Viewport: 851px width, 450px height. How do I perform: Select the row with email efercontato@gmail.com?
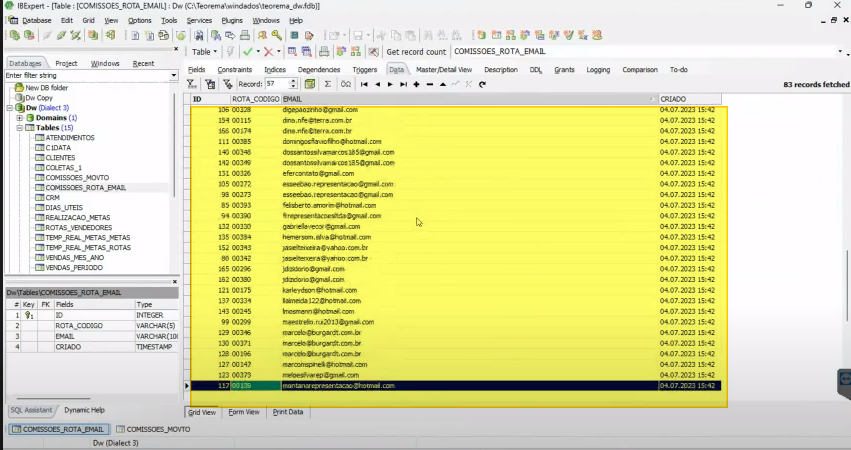coord(456,173)
